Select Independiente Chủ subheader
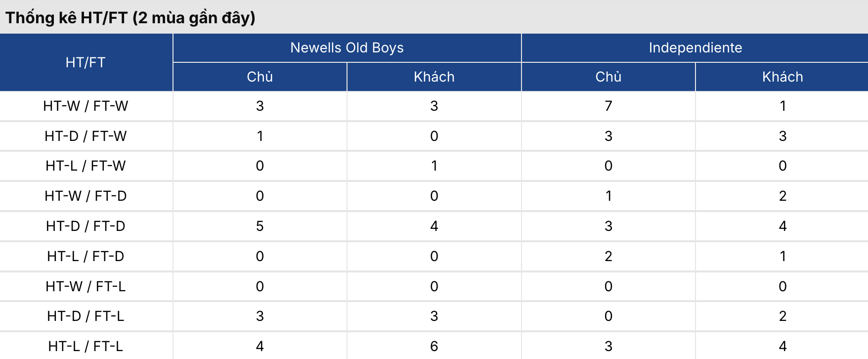 (608, 77)
